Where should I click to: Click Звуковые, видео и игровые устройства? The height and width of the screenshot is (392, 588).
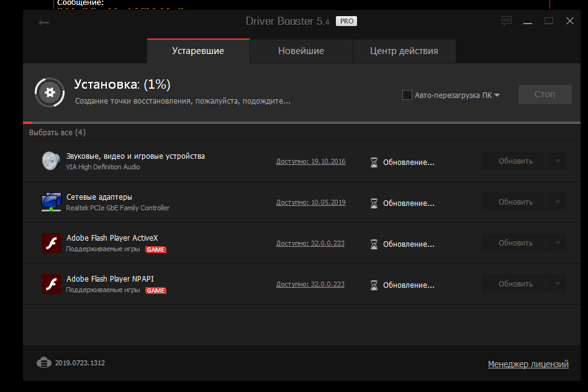point(135,156)
